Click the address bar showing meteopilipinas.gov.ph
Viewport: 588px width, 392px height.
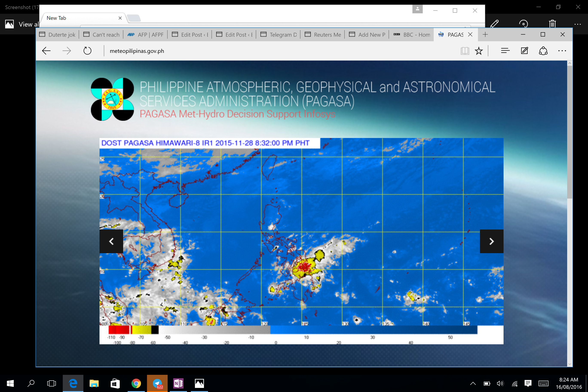pyautogui.click(x=137, y=51)
